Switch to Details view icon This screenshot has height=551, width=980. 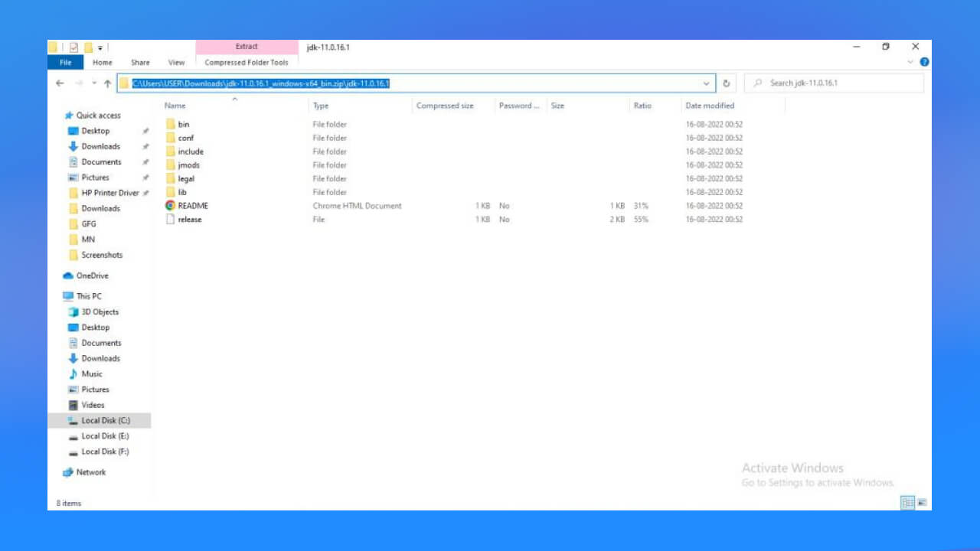908,503
